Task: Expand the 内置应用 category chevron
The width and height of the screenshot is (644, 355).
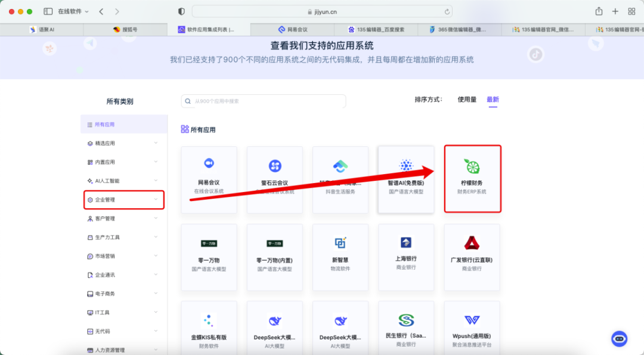Action: tap(156, 162)
